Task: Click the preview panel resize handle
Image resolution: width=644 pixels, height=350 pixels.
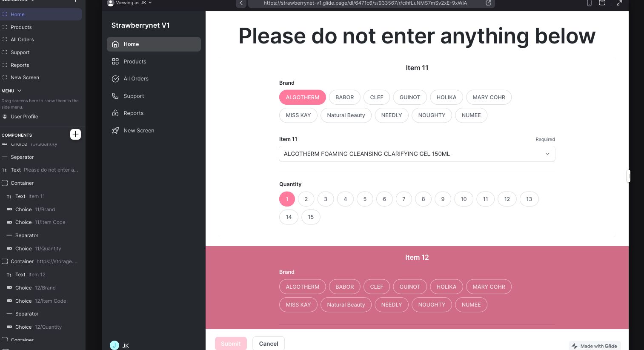Action: click(x=628, y=176)
